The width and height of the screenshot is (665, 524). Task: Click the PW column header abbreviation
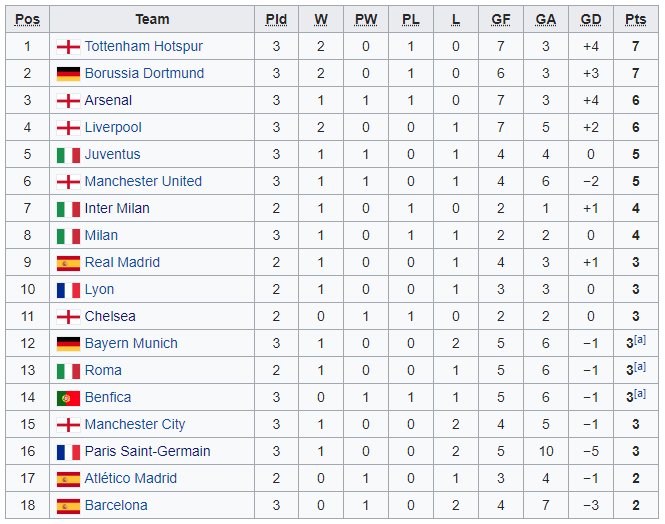pos(366,20)
